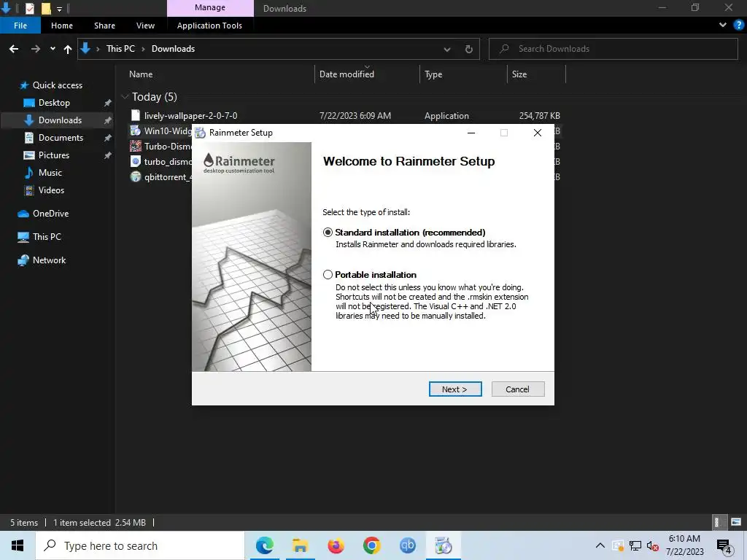
Task: Open the muted volume tray icon
Action: click(x=653, y=545)
